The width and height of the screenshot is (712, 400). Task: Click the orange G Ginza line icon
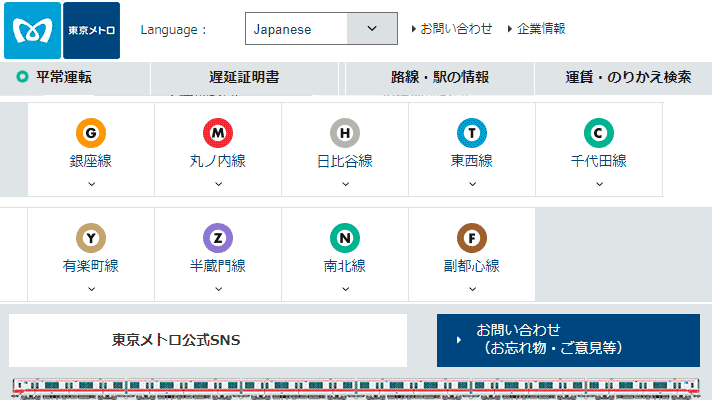[91, 133]
